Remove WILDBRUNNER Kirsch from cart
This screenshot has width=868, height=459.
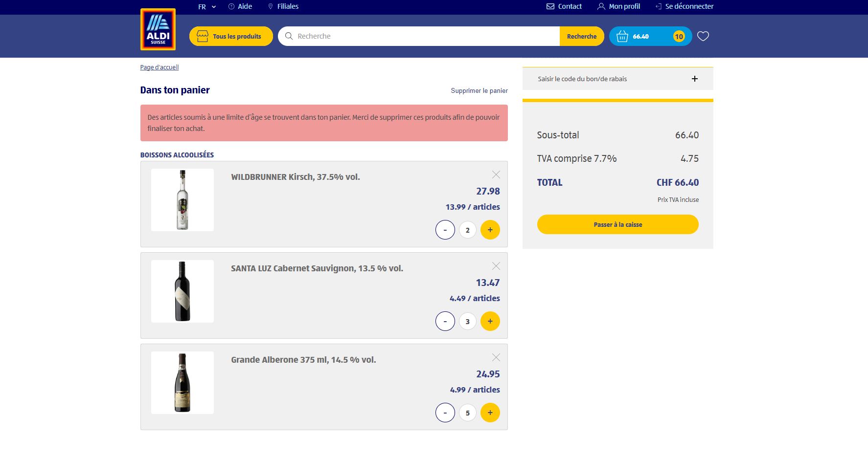(x=496, y=175)
